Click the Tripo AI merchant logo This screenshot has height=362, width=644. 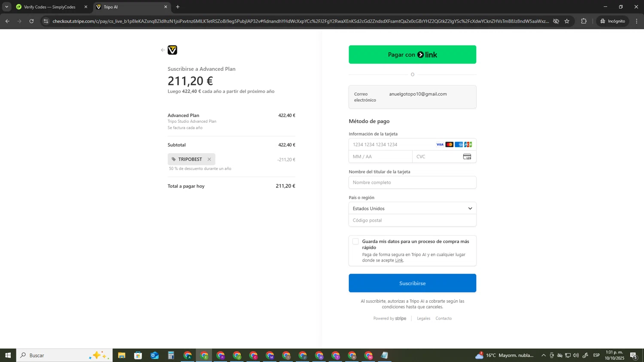(x=172, y=50)
